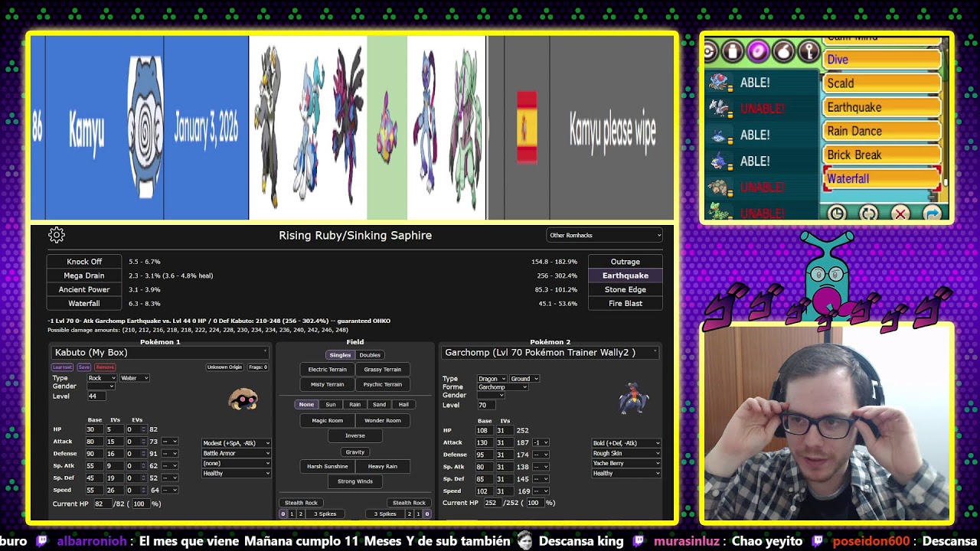Open the Garchomp trainer set selector

coord(550,352)
